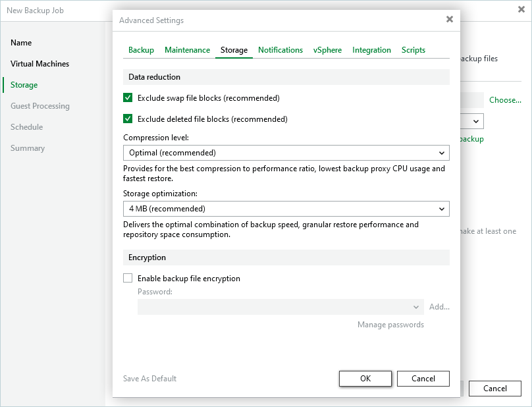Click OK to confirm advanced settings
Image resolution: width=532 pixels, height=407 pixels.
365,379
